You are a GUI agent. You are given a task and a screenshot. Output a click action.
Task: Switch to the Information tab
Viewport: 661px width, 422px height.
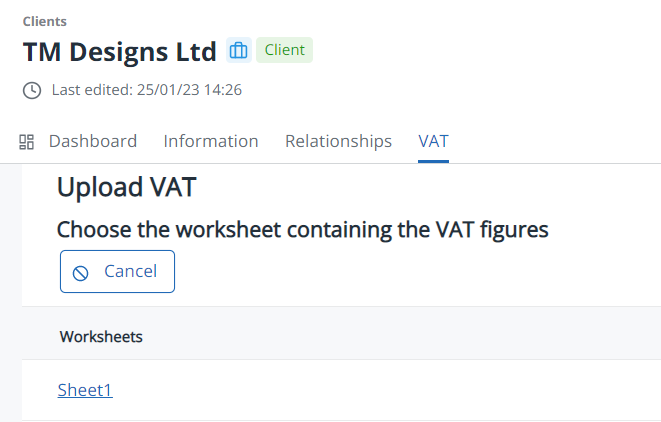click(211, 141)
